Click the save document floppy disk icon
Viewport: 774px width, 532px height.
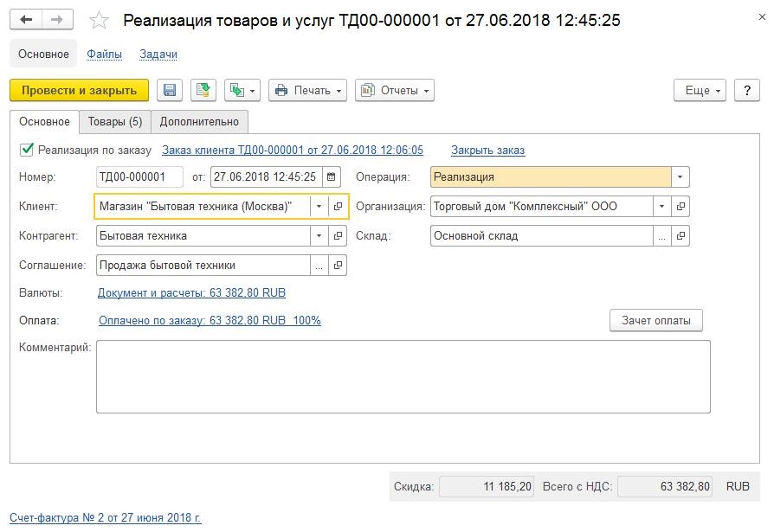170,90
